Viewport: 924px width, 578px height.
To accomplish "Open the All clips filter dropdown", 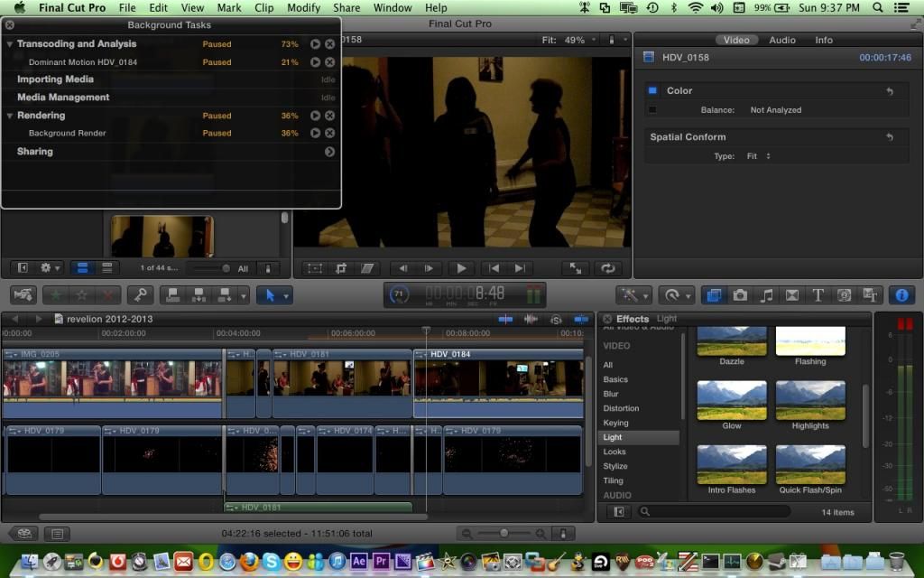I will point(242,268).
